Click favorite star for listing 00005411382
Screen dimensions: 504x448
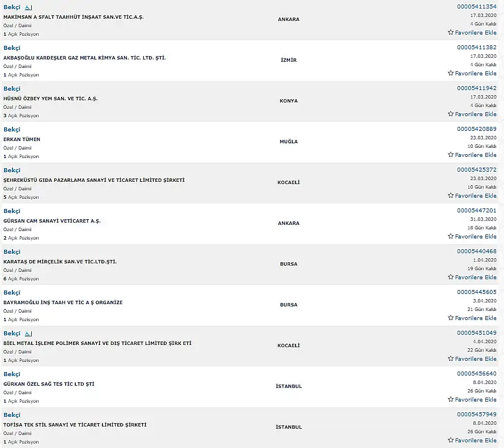tap(451, 73)
